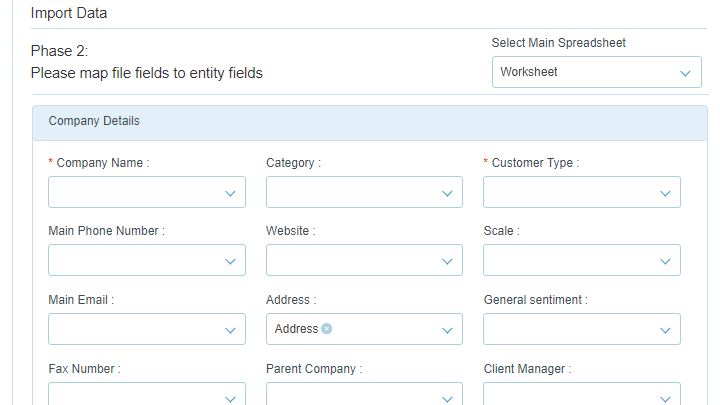The image size is (720, 405).
Task: Open the Customer Type dropdown
Action: click(x=582, y=192)
